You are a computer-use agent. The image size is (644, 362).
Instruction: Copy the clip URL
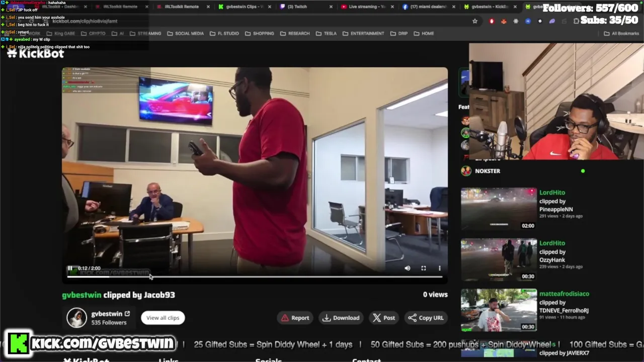click(426, 318)
